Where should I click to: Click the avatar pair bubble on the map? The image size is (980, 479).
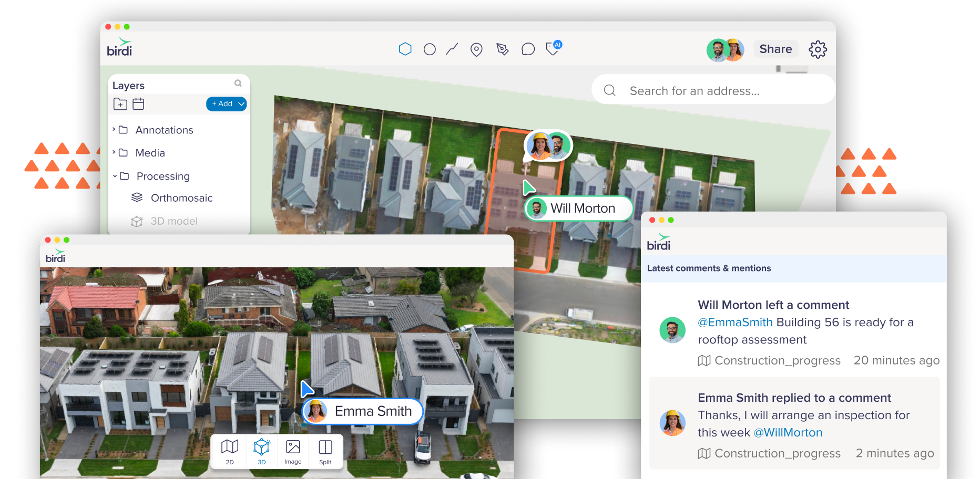click(x=549, y=145)
